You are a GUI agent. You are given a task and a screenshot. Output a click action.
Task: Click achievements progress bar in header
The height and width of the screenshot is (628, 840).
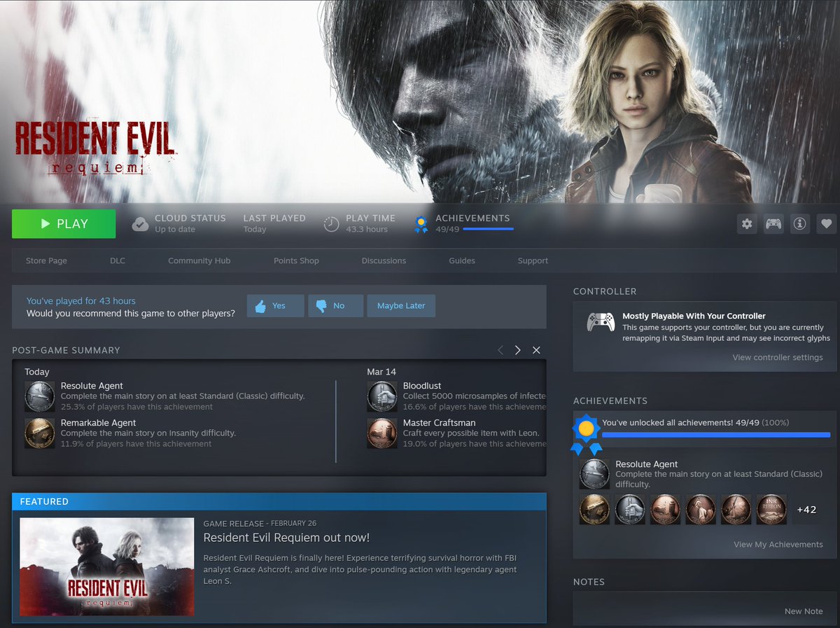coord(488,229)
